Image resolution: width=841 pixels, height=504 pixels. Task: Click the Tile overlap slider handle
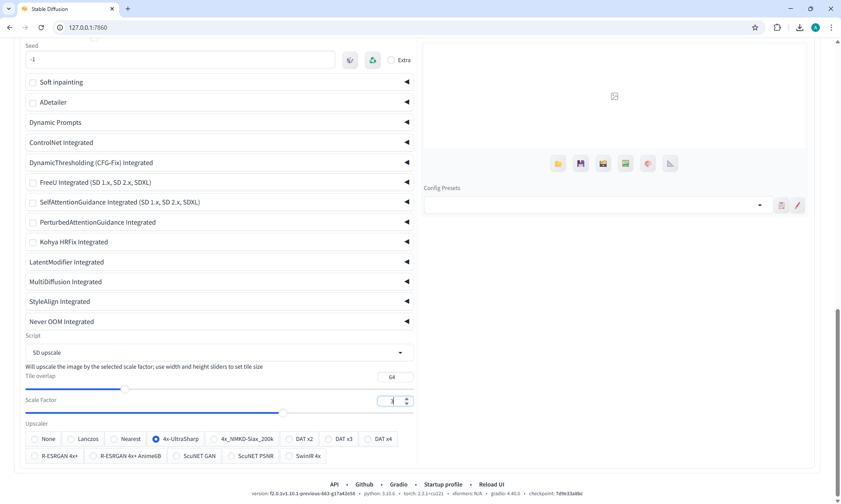tap(125, 389)
